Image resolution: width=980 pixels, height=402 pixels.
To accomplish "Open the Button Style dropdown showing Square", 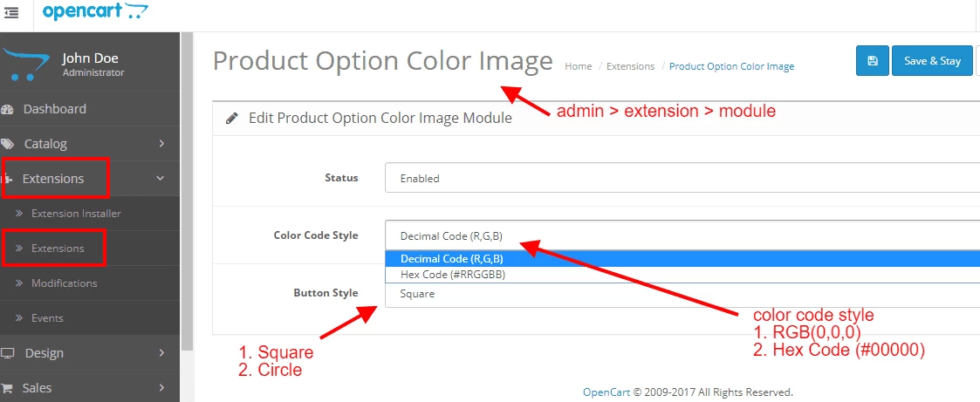I will [681, 294].
